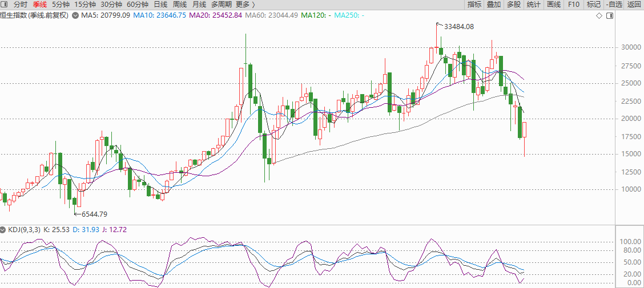This screenshot has width=644, height=288.
Task: Switch to the 60分钟 period
Action: click(x=138, y=5)
